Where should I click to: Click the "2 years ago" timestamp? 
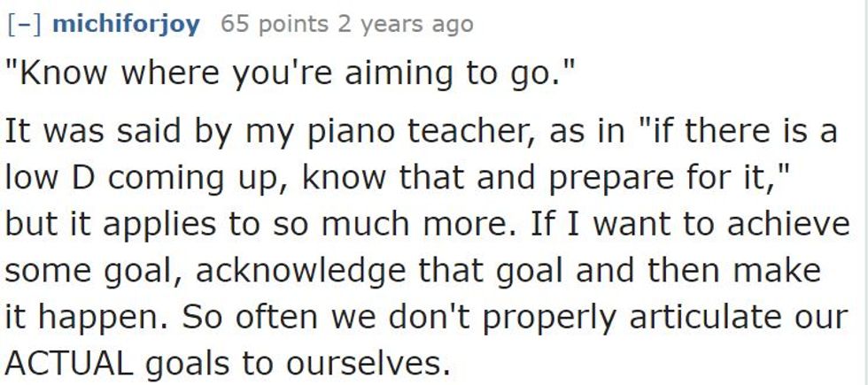pos(408,24)
